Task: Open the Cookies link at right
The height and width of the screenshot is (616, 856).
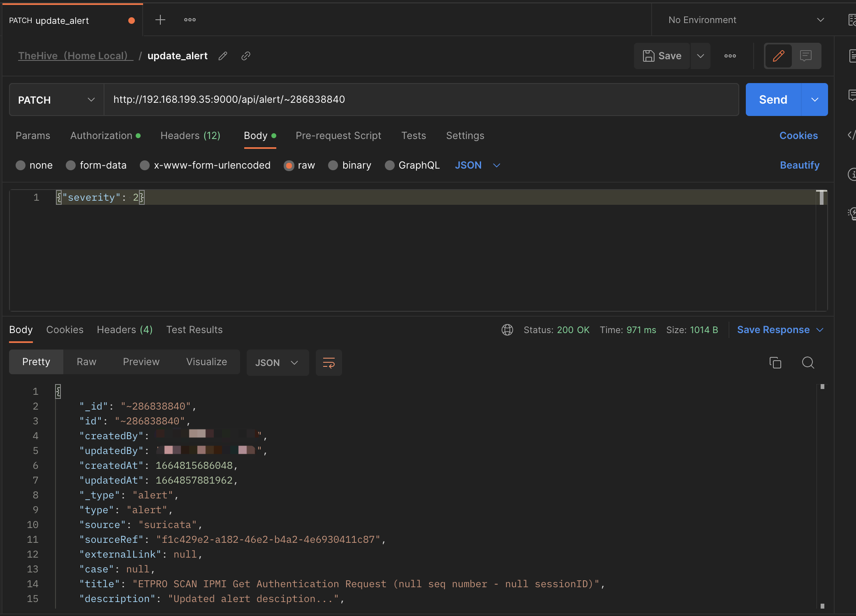Action: click(x=798, y=136)
